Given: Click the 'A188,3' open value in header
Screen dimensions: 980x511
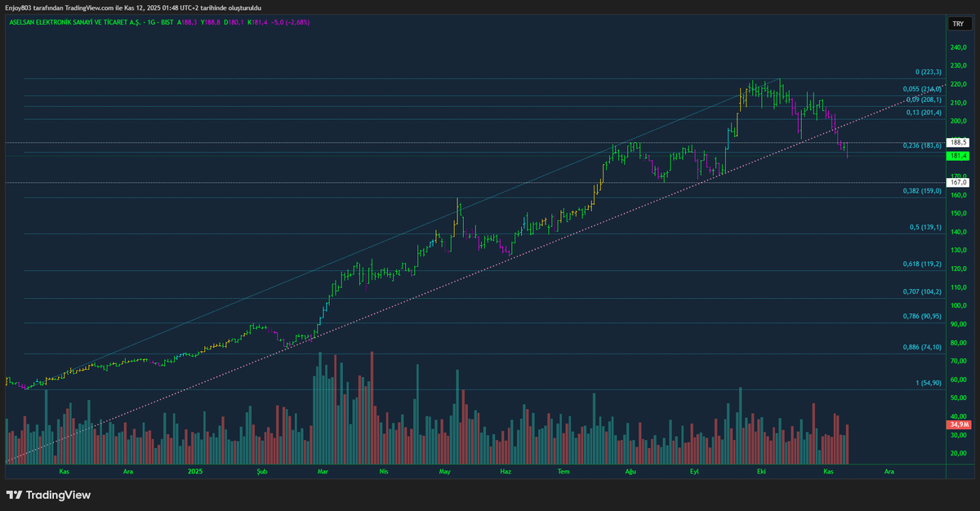Looking at the screenshot, I should [185, 21].
